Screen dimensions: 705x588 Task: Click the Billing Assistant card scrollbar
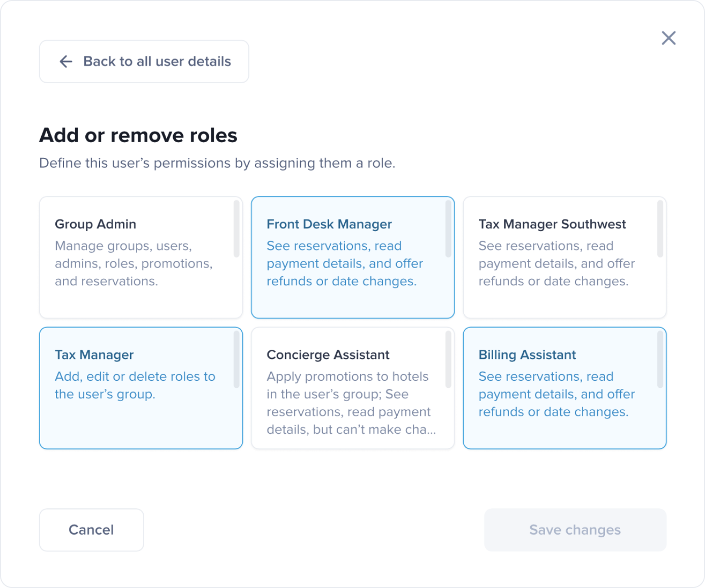(660, 359)
